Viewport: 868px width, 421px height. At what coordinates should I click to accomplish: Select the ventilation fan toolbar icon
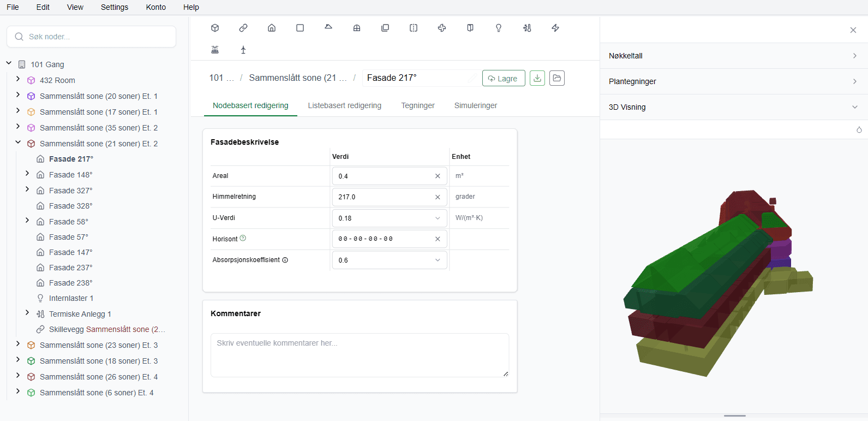click(x=442, y=28)
